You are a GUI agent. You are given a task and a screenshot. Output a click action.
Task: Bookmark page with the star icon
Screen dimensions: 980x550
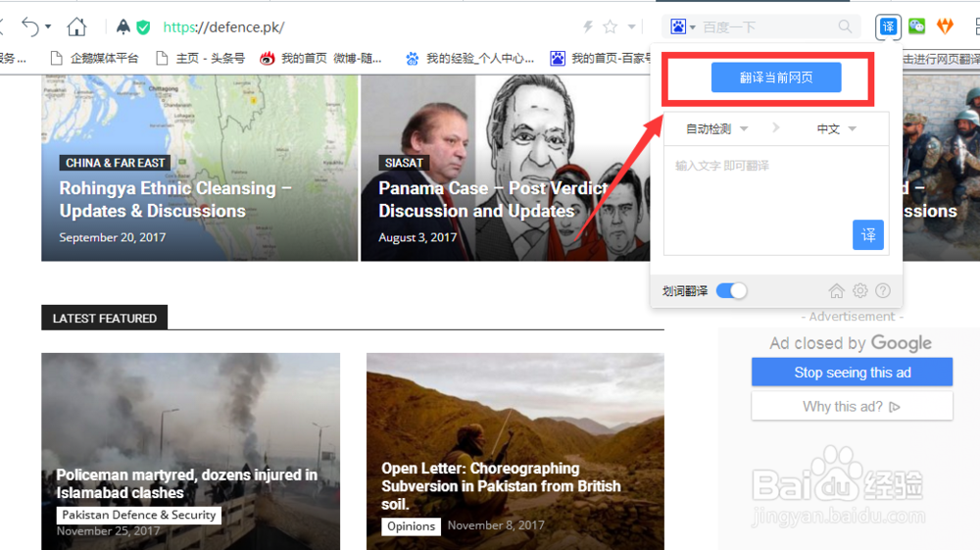click(610, 26)
